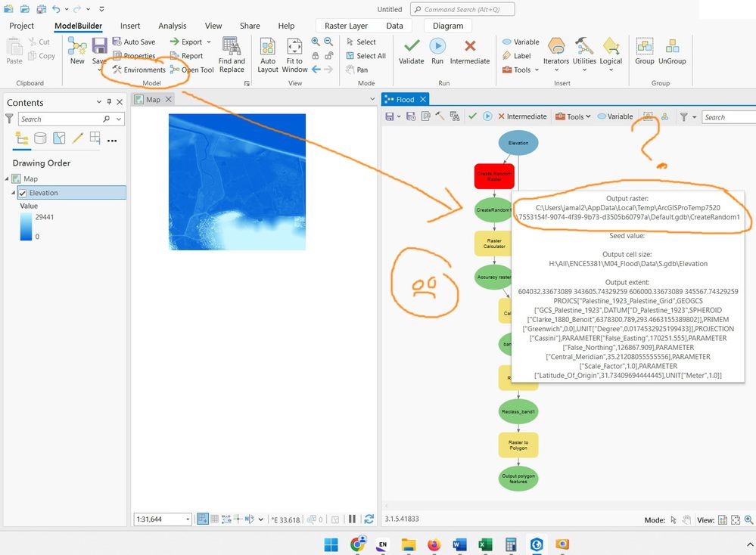756x555 pixels.
Task: Toggle snapping in the map status bar
Action: tap(203, 519)
